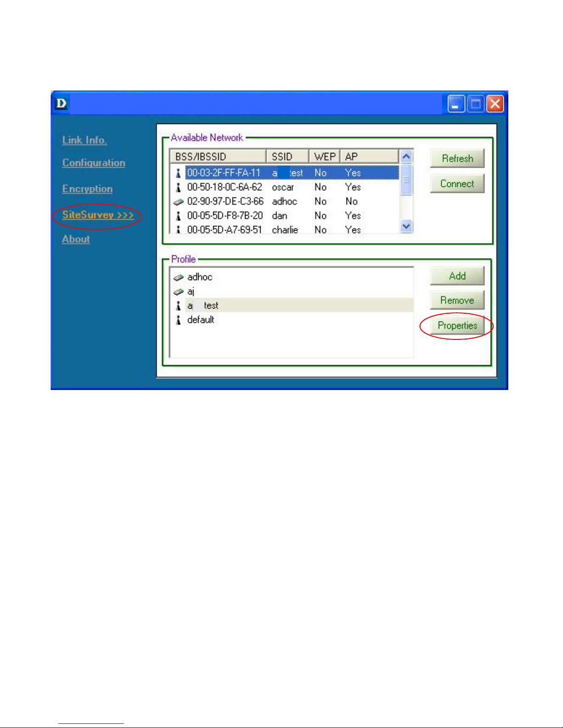Viewport: 563px width, 728px height.
Task: Select the default profile entry
Action: pos(201,320)
